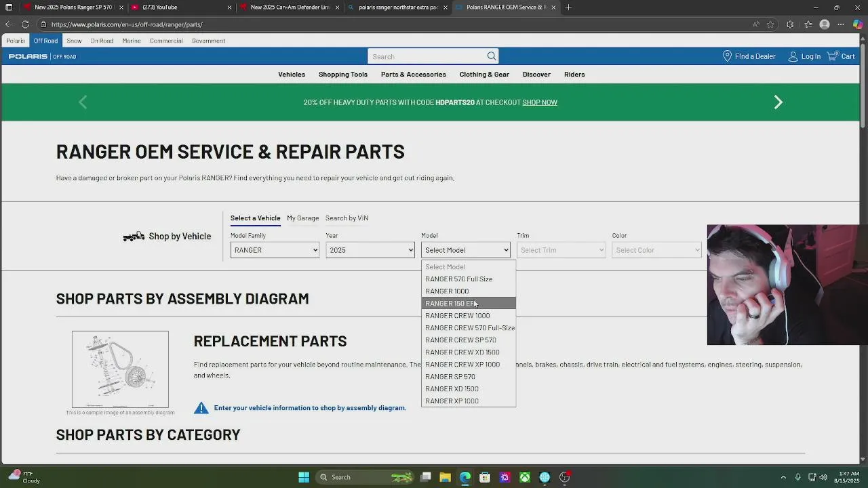Open the Parts & Accessories menu
The height and width of the screenshot is (488, 868).
pyautogui.click(x=414, y=75)
